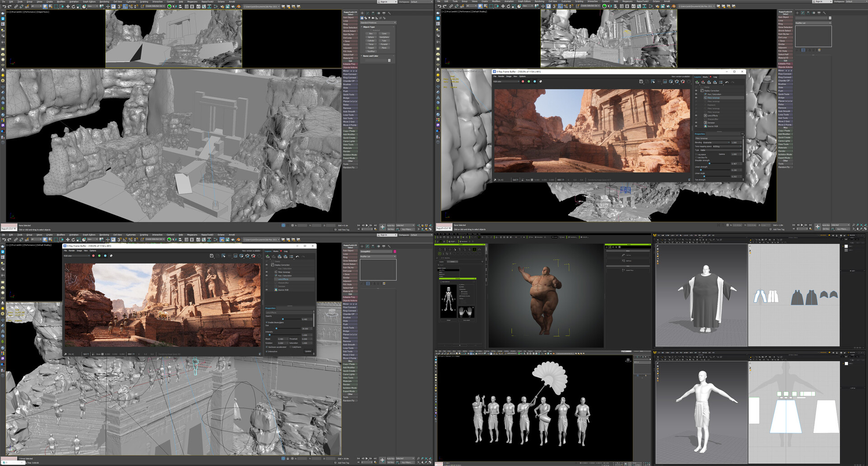Viewport: 868px width, 466px height.
Task: Hide Display Correction layer in top-right Frame Buffer
Action: coord(696,90)
